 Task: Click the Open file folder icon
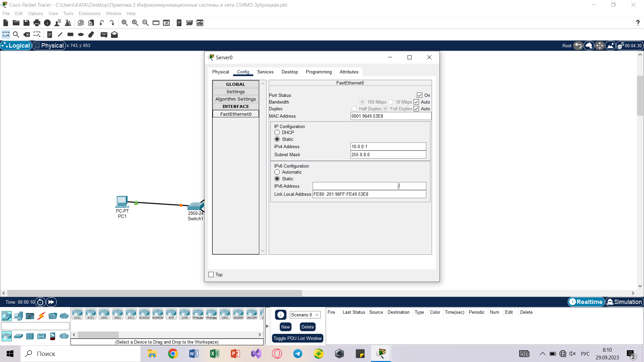tap(16, 23)
